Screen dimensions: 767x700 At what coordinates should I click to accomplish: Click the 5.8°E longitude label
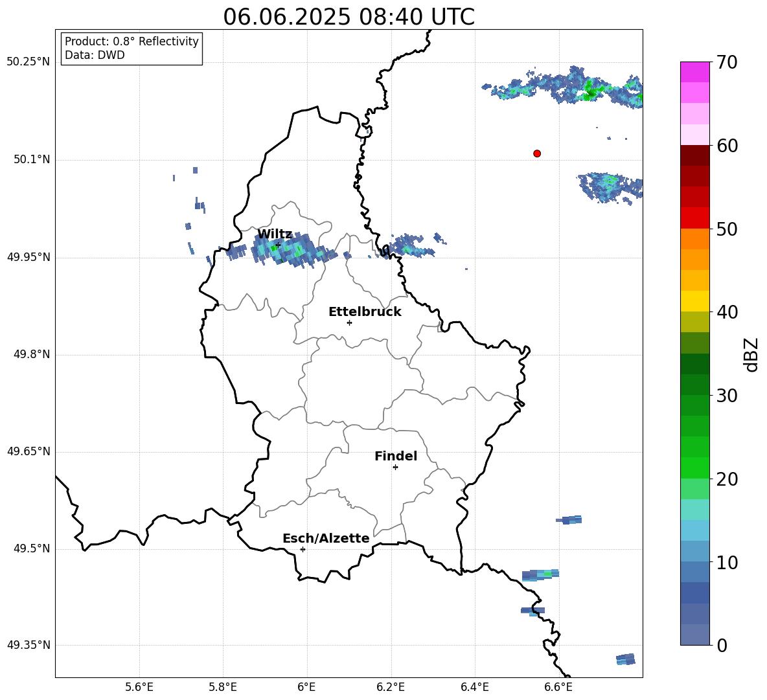pyautogui.click(x=223, y=687)
